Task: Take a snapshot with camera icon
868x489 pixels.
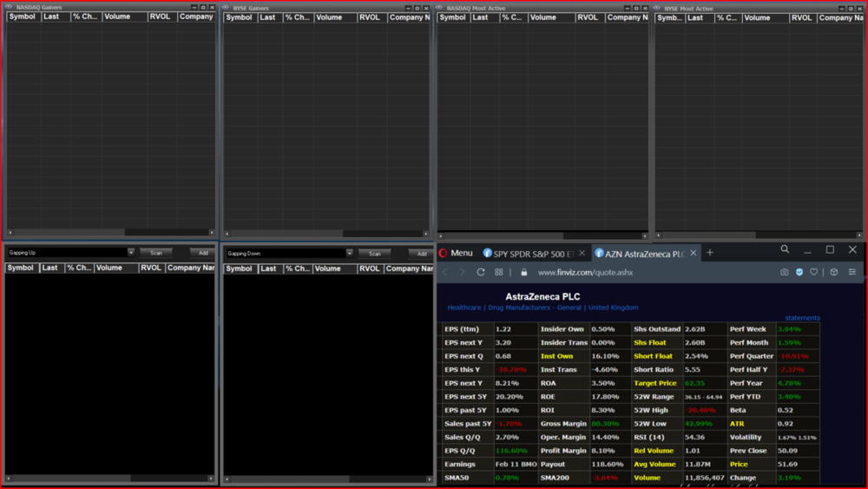Action: coord(785,272)
